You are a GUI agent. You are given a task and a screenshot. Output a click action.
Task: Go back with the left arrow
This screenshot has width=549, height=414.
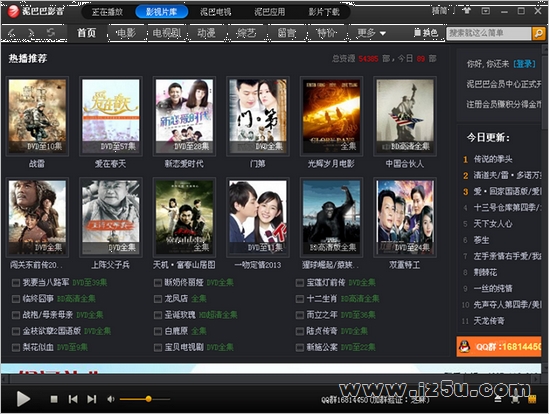tap(12, 33)
